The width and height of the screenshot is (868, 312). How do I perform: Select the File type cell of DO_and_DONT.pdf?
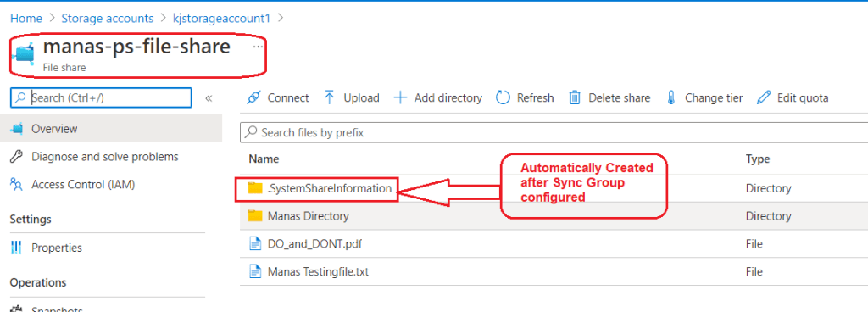coord(754,244)
